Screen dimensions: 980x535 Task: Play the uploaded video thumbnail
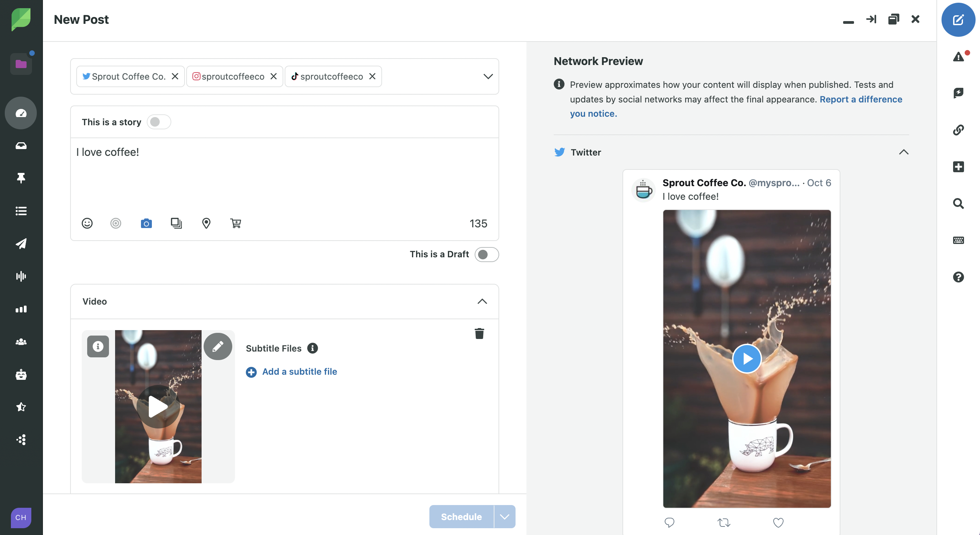click(158, 406)
